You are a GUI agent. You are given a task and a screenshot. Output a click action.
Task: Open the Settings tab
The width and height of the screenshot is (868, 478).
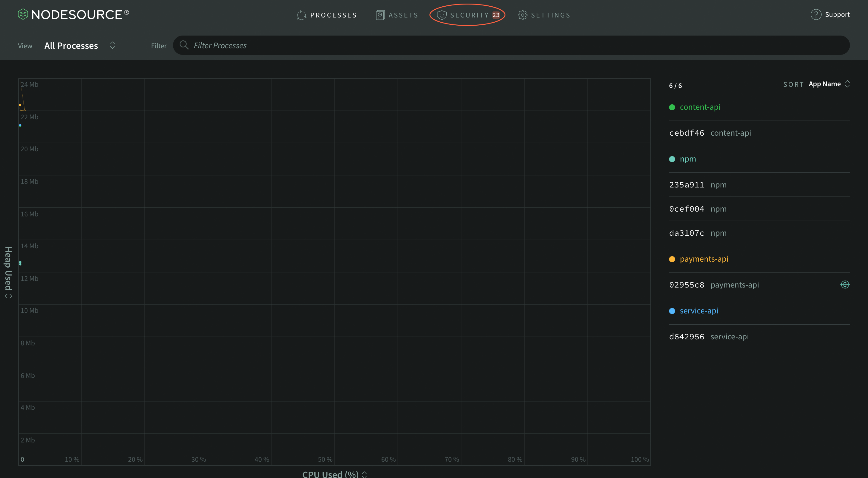(544, 15)
